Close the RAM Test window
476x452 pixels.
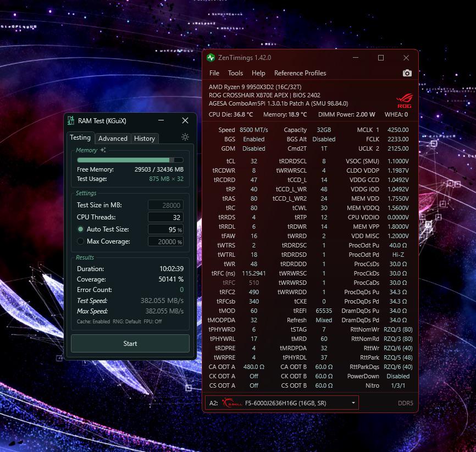tap(185, 120)
